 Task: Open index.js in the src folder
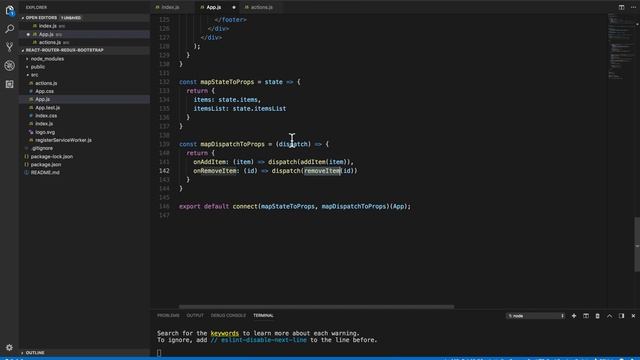(x=44, y=124)
